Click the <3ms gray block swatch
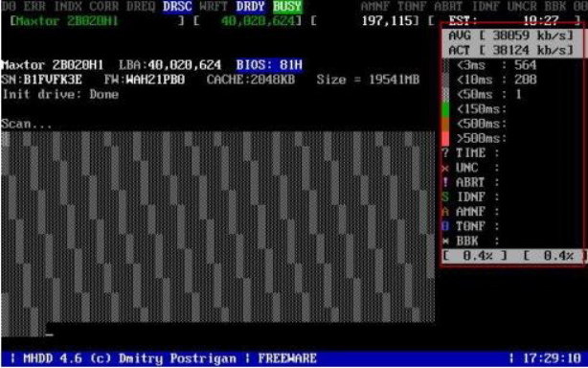This screenshot has width=588, height=368. pyautogui.click(x=445, y=65)
